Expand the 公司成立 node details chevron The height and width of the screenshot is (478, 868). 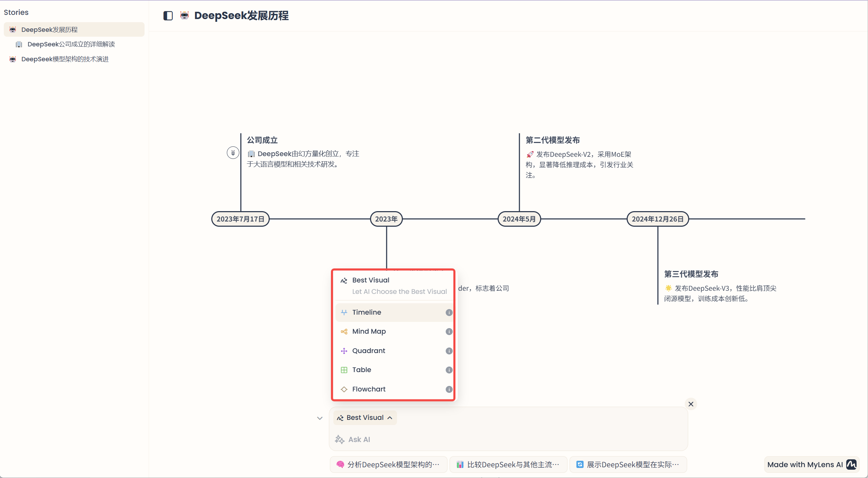pos(233,153)
